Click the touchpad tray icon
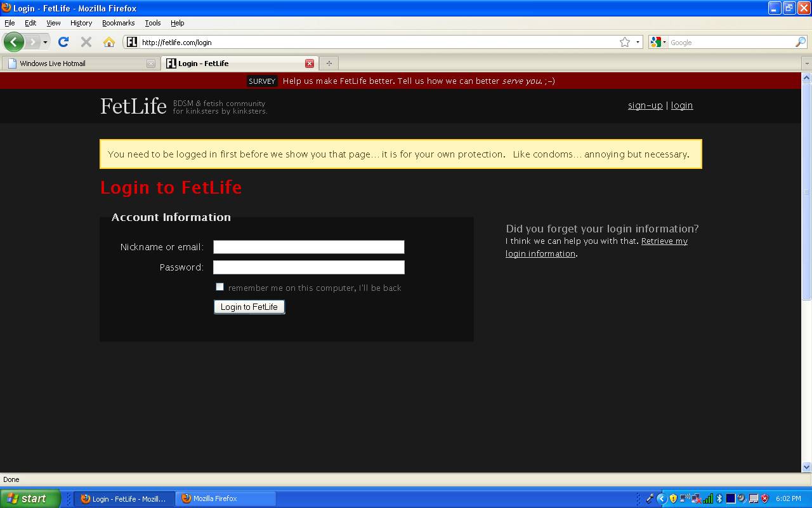 (x=754, y=498)
